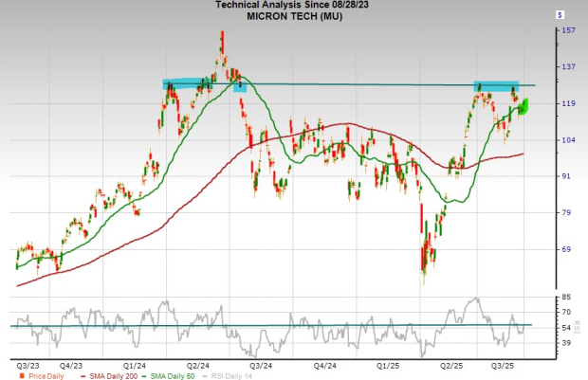Click the 85 RSI axis value
The image size is (588, 380).
tap(566, 298)
